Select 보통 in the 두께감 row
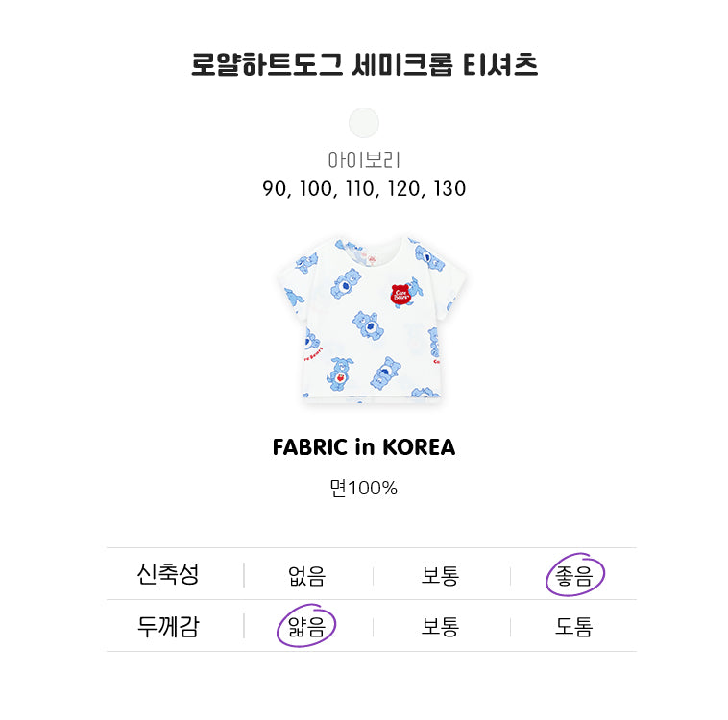The width and height of the screenshot is (728, 720). (x=440, y=627)
